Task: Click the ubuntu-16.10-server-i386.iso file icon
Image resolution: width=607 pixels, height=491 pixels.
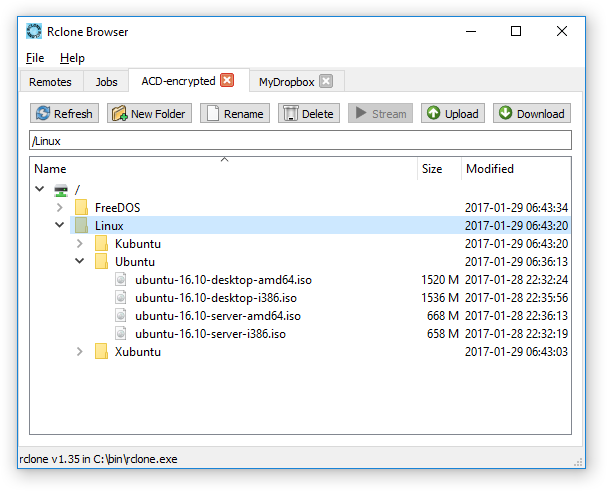Action: click(x=121, y=333)
